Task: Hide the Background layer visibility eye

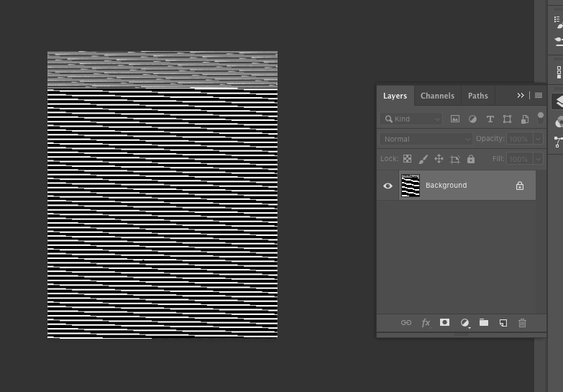Action: [x=388, y=186]
